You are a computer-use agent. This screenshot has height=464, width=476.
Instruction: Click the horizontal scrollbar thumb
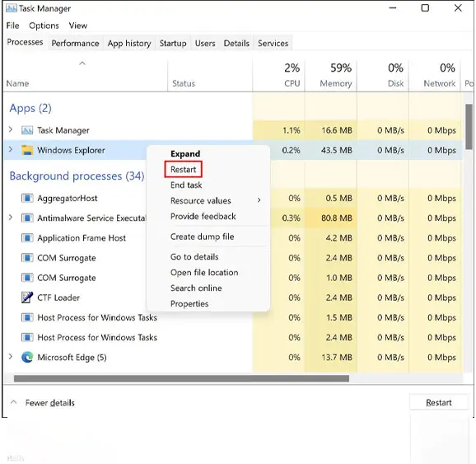[x=181, y=378]
